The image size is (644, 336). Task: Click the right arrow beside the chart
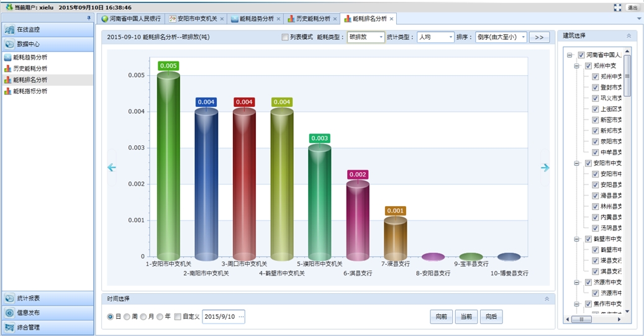(545, 168)
